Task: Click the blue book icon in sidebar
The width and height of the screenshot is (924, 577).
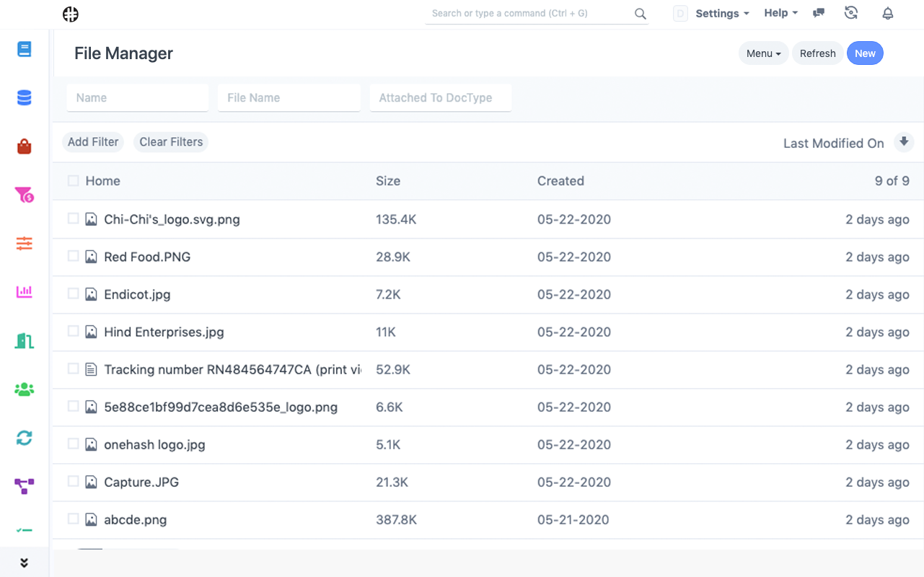Action: pos(25,49)
